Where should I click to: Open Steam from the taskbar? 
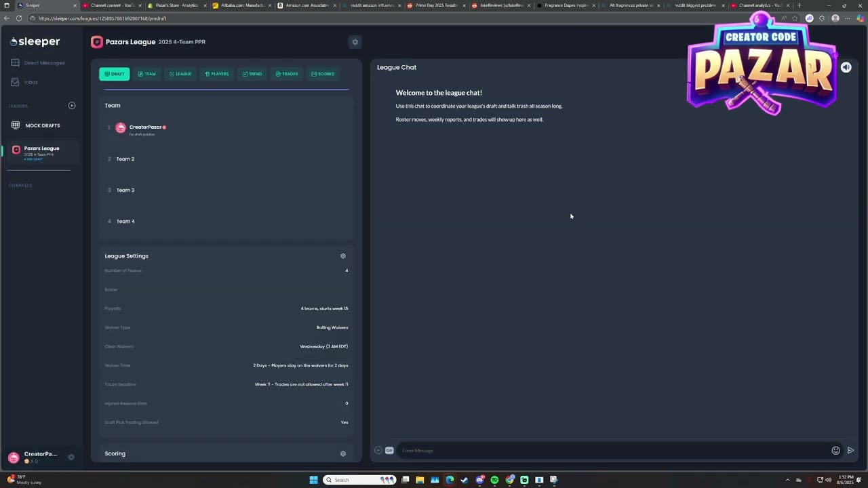point(465,480)
